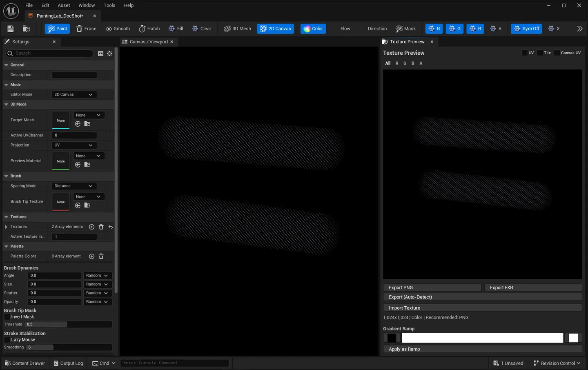Select the Mask tool
The image size is (588, 370).
tap(405, 29)
